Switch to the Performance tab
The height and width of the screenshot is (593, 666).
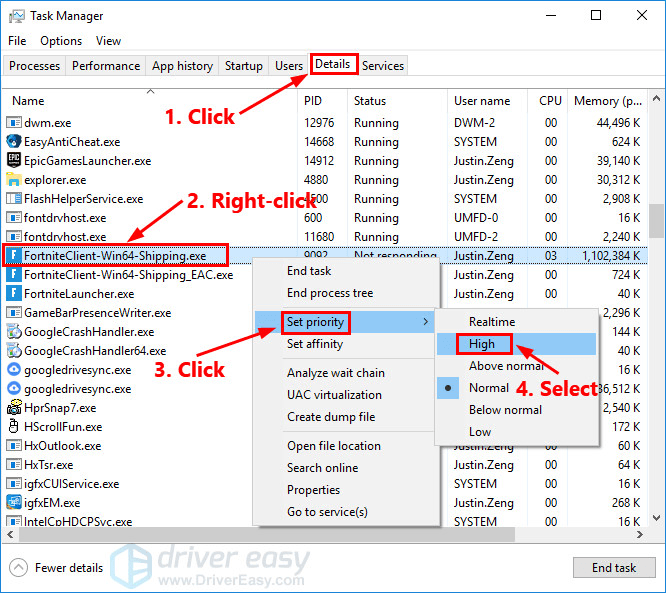click(106, 66)
